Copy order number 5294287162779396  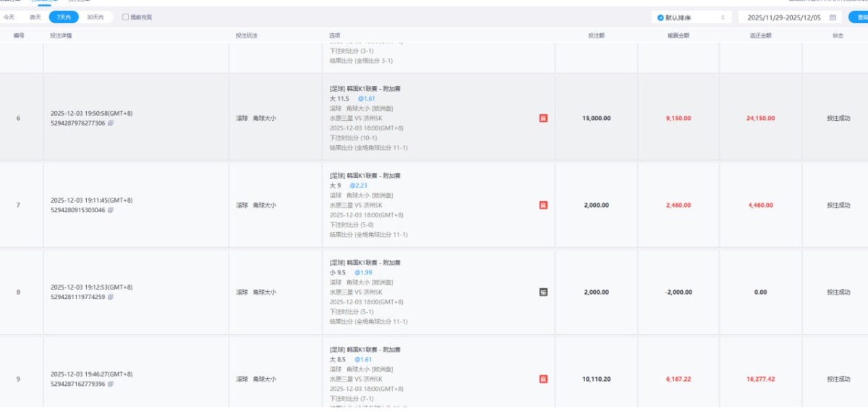tap(111, 384)
